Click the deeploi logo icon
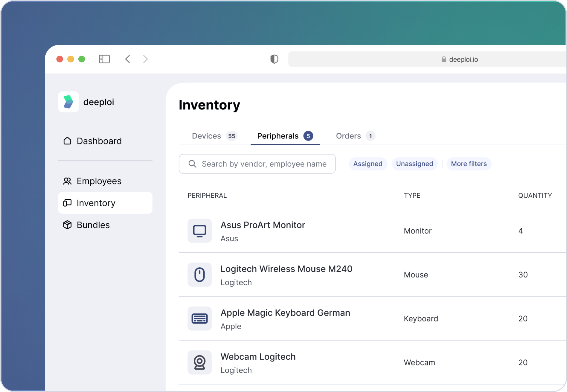567x392 pixels. click(68, 102)
